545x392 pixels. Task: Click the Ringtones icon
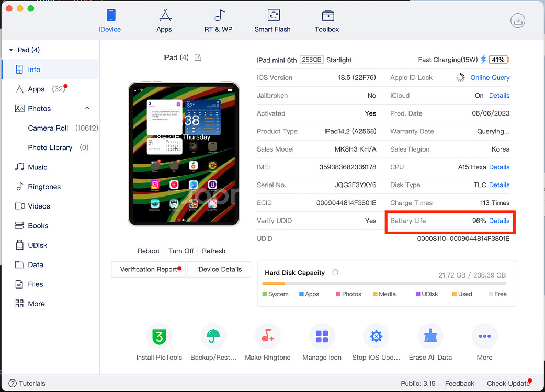[x=19, y=187]
